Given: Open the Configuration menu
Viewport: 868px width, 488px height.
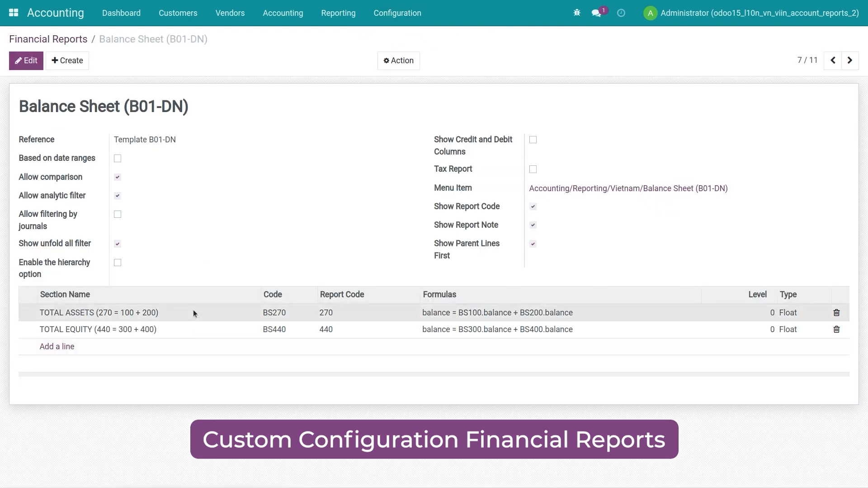Looking at the screenshot, I should point(397,13).
